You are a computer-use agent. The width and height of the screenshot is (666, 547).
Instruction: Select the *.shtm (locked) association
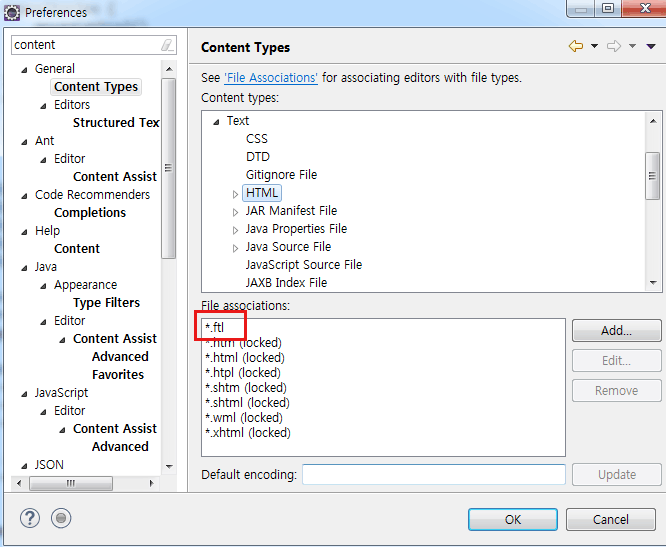click(246, 388)
